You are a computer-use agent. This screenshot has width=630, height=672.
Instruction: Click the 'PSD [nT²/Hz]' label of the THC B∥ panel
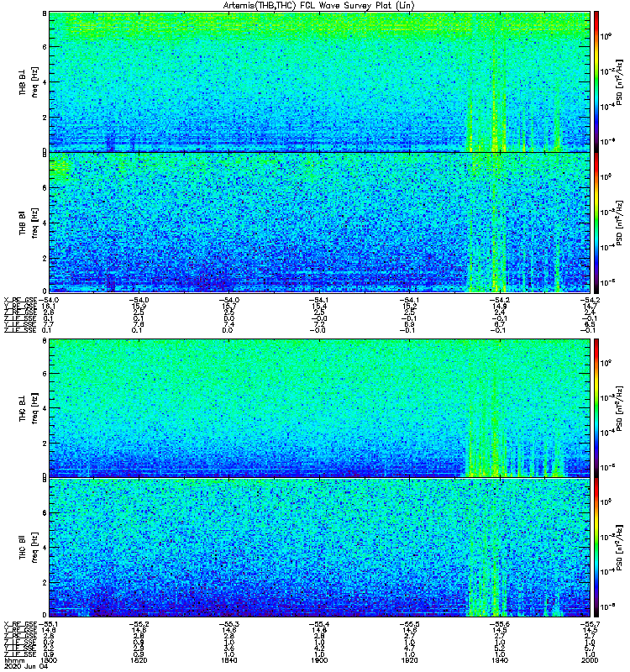pos(619,548)
